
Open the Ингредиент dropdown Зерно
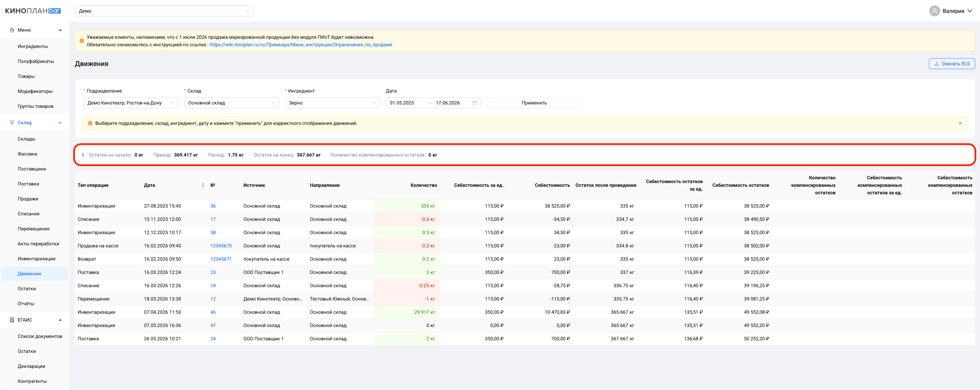click(332, 103)
